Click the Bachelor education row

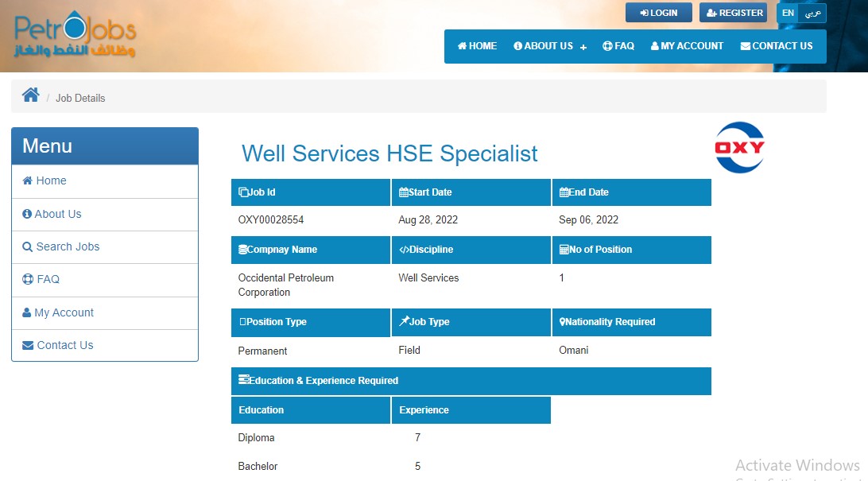[258, 466]
